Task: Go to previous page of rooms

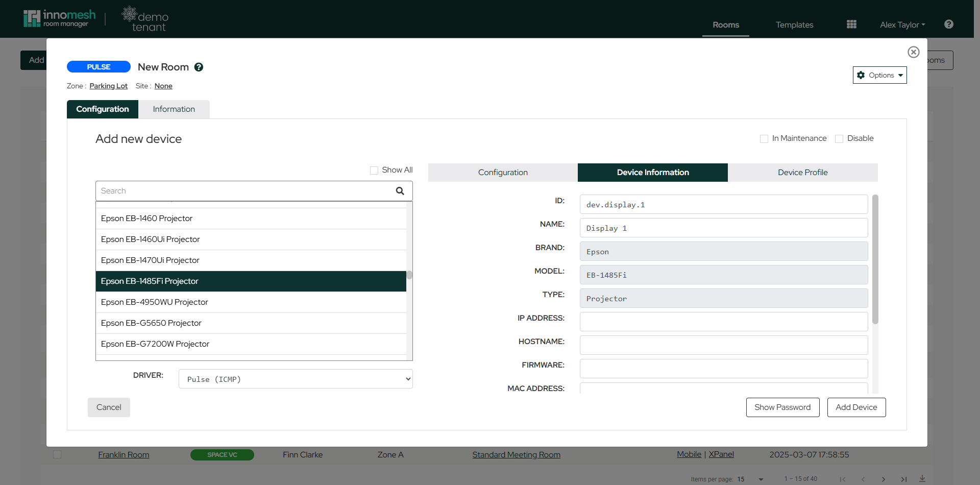Action: [x=863, y=479]
